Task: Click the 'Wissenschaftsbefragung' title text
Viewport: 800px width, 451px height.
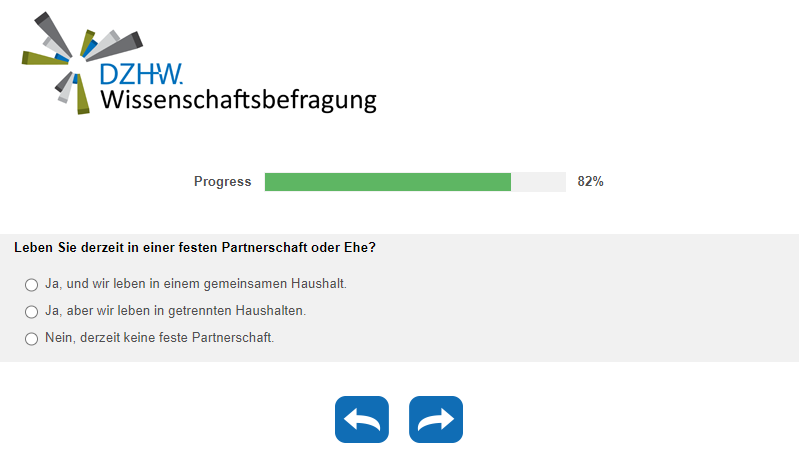Action: [238, 100]
